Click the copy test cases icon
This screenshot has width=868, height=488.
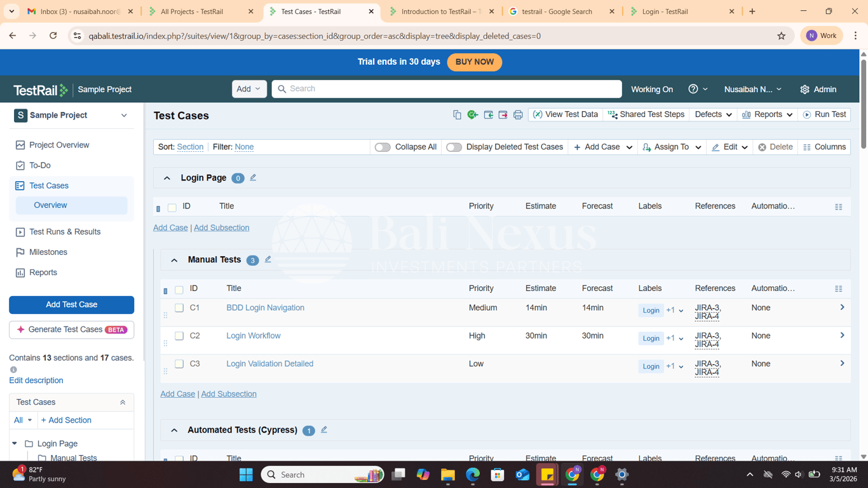pos(457,115)
